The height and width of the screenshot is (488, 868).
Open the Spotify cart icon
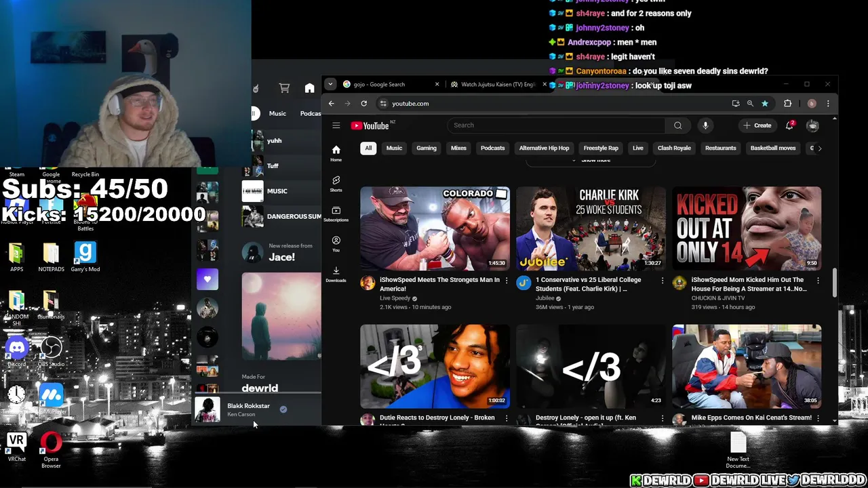pos(284,88)
